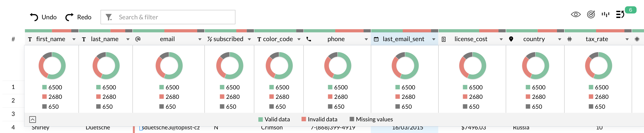Toggle the Valid data legend item
The image size is (644, 133).
coord(274,120)
